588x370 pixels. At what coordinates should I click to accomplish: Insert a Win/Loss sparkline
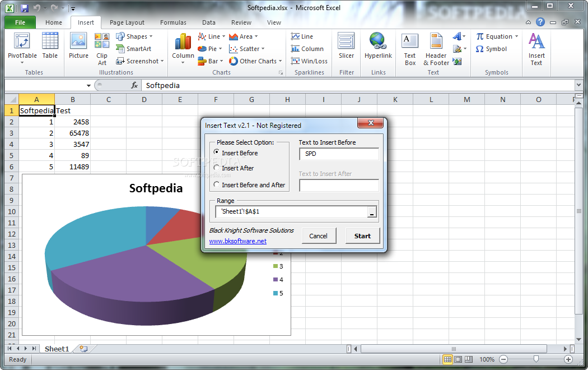309,61
